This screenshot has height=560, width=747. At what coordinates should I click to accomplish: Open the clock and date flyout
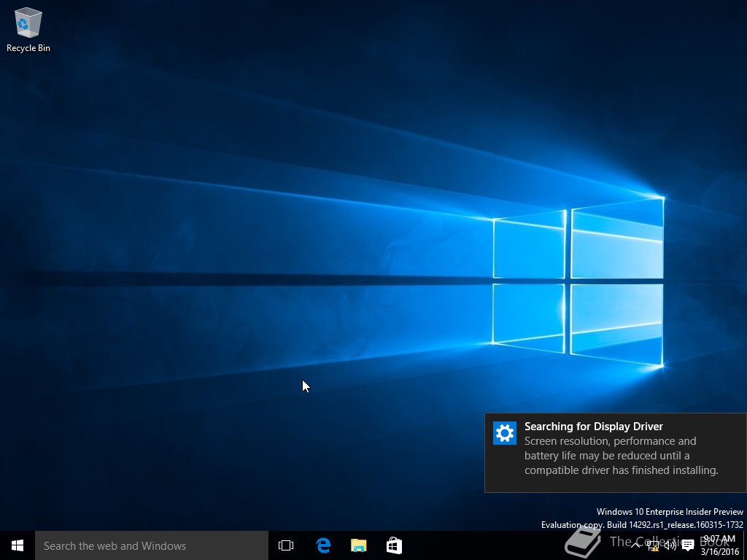tap(719, 545)
